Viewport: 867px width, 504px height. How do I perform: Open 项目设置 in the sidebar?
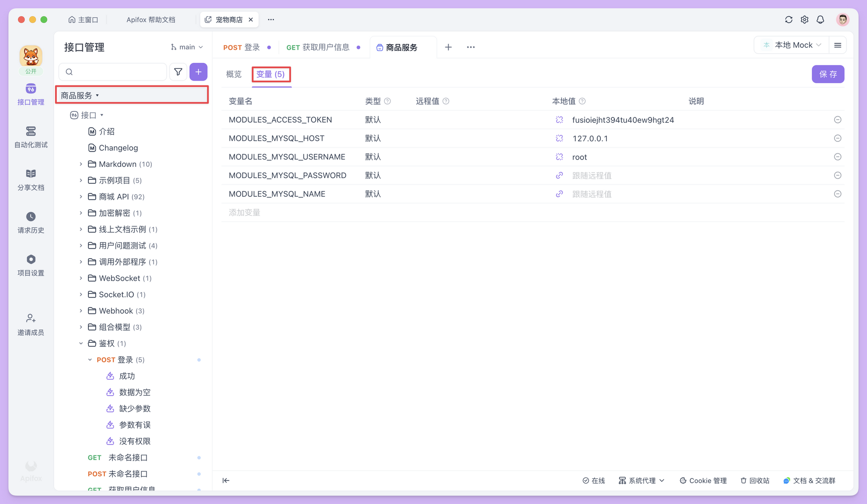(x=31, y=265)
